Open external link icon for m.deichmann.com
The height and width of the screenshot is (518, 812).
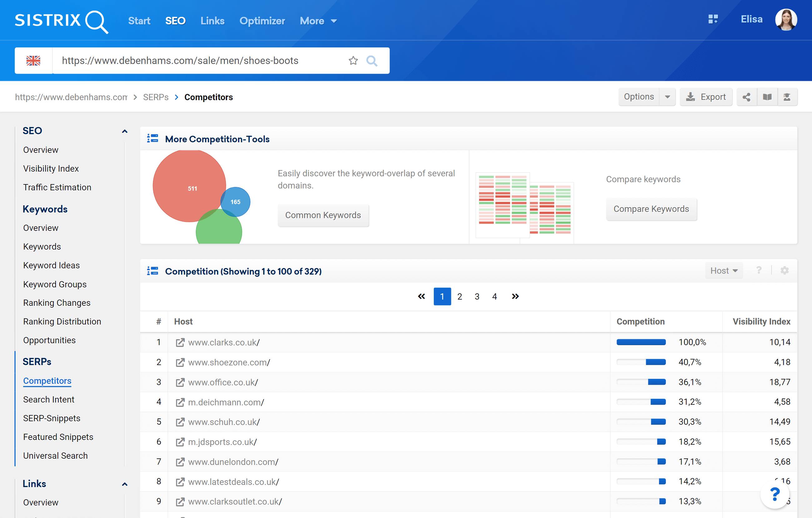180,402
